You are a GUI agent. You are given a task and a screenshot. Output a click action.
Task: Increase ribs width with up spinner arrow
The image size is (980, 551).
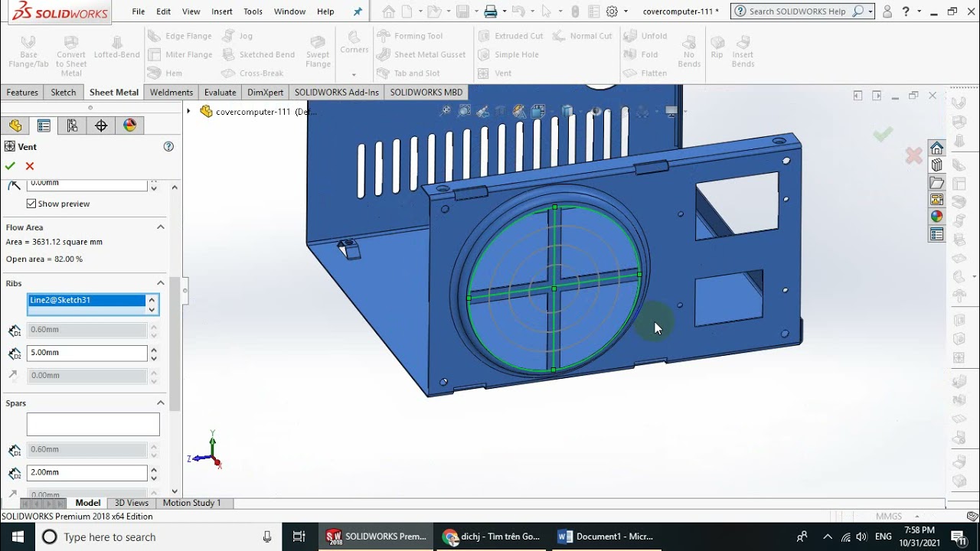click(154, 349)
